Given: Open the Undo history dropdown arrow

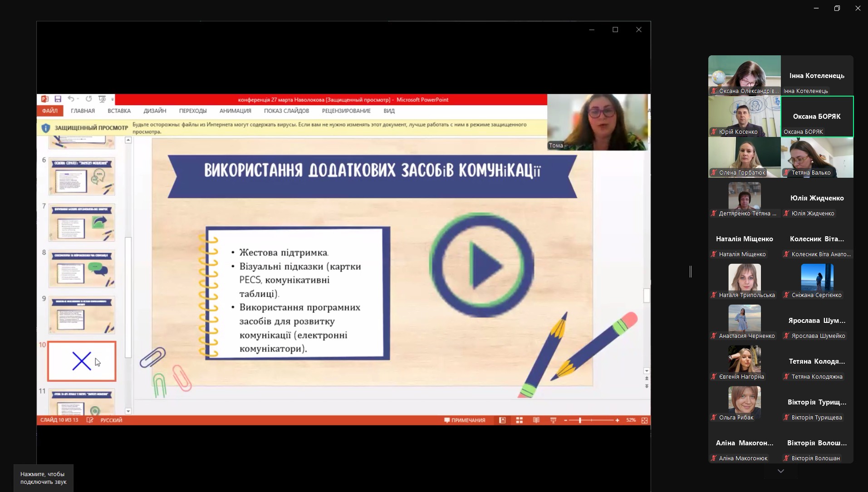Looking at the screenshot, I should tap(78, 99).
